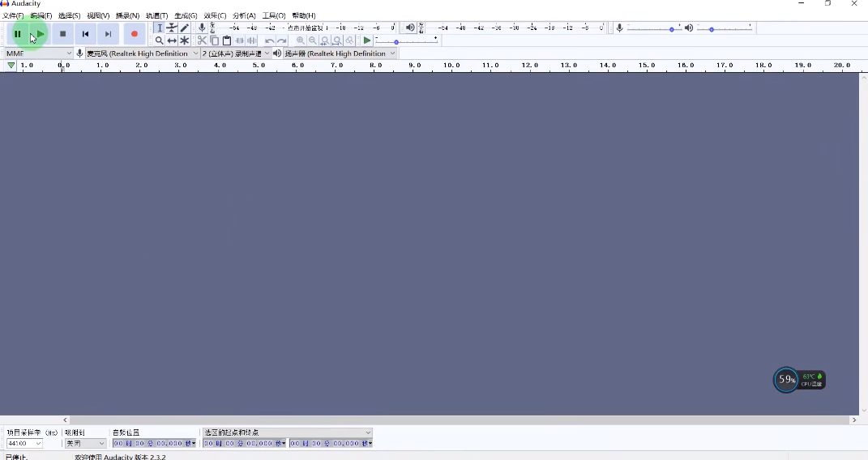Skip to end of the project
The image size is (868, 460).
[x=108, y=34]
